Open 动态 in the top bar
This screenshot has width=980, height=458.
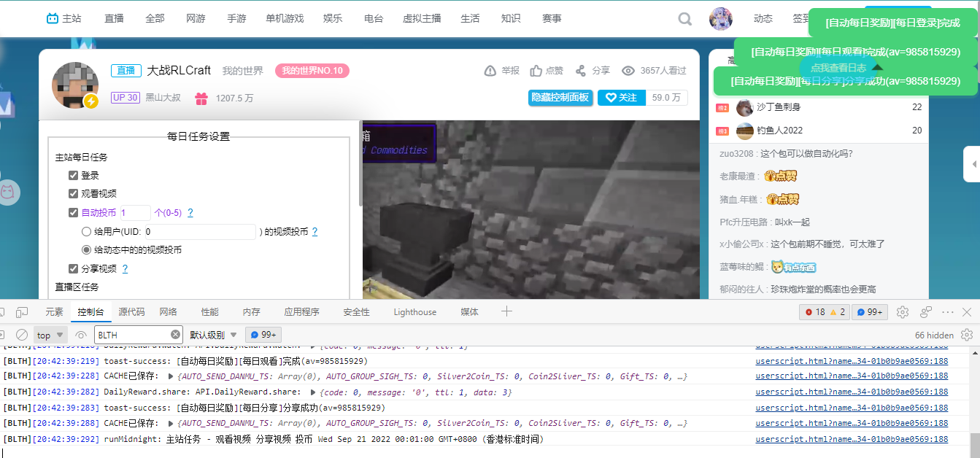click(763, 18)
